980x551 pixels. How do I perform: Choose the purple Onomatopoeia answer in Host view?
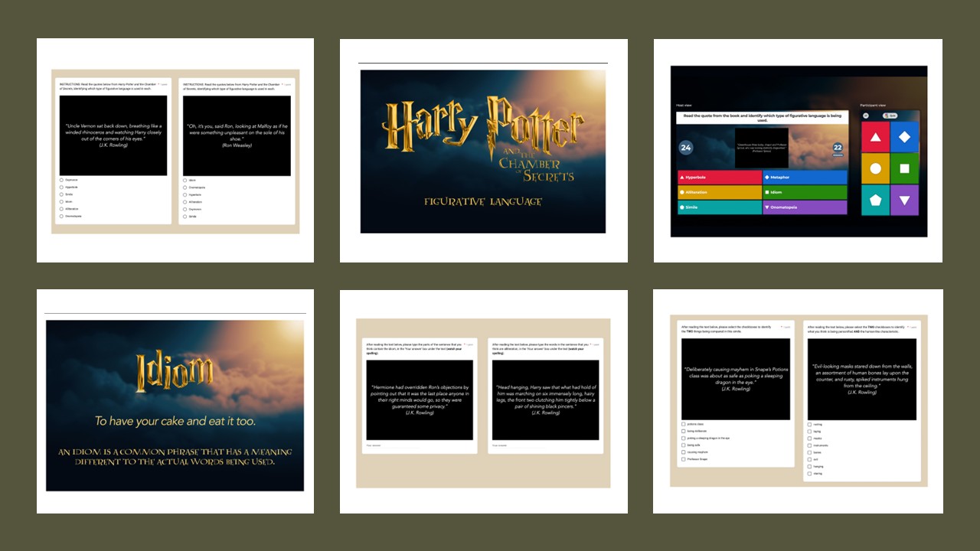click(805, 207)
